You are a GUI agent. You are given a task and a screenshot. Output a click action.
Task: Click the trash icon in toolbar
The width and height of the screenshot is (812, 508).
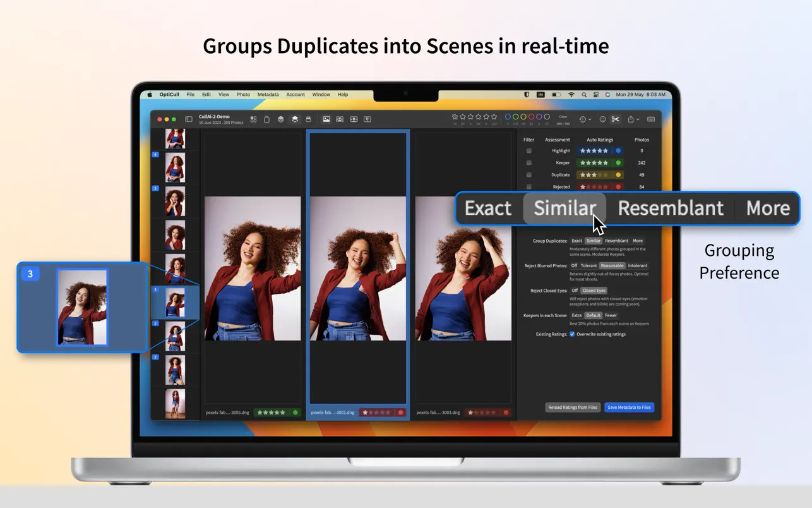[x=266, y=119]
